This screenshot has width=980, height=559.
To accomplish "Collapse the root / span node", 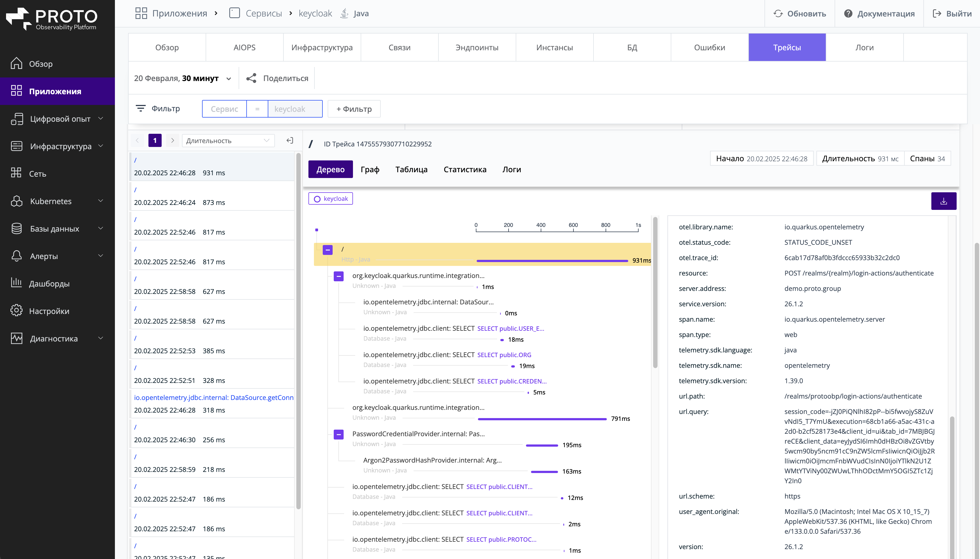I will point(327,250).
